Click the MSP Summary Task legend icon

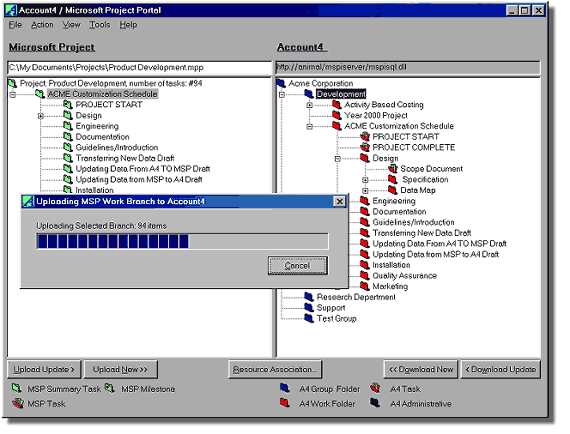point(17,388)
